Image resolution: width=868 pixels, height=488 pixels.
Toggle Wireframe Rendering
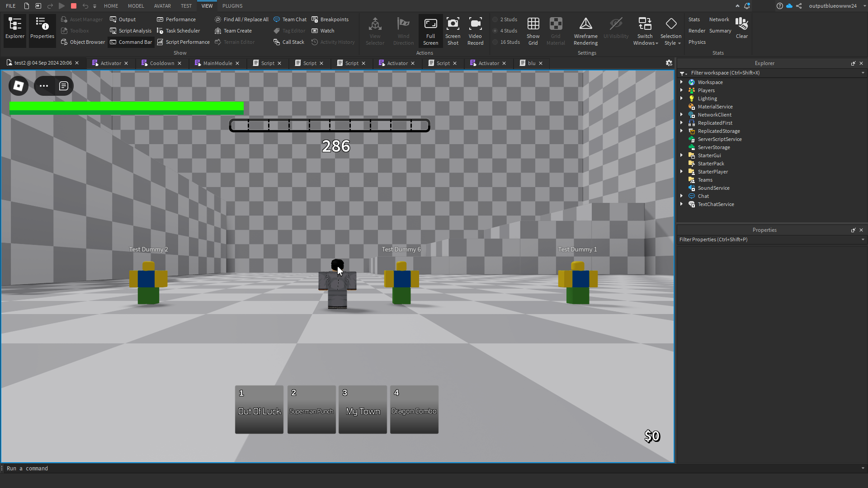tap(585, 25)
